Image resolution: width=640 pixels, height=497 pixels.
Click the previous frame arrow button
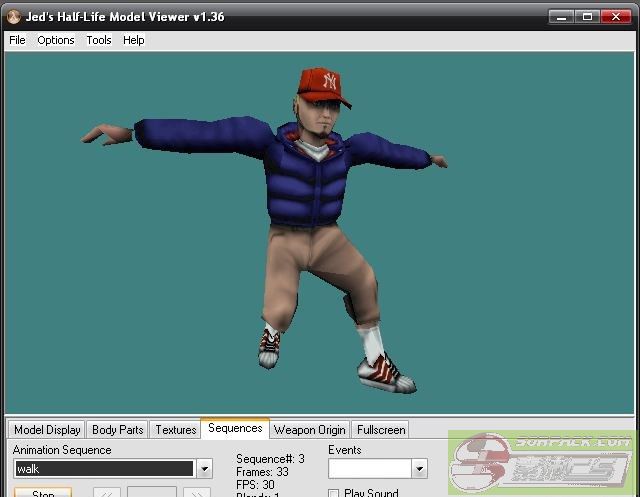point(107,492)
